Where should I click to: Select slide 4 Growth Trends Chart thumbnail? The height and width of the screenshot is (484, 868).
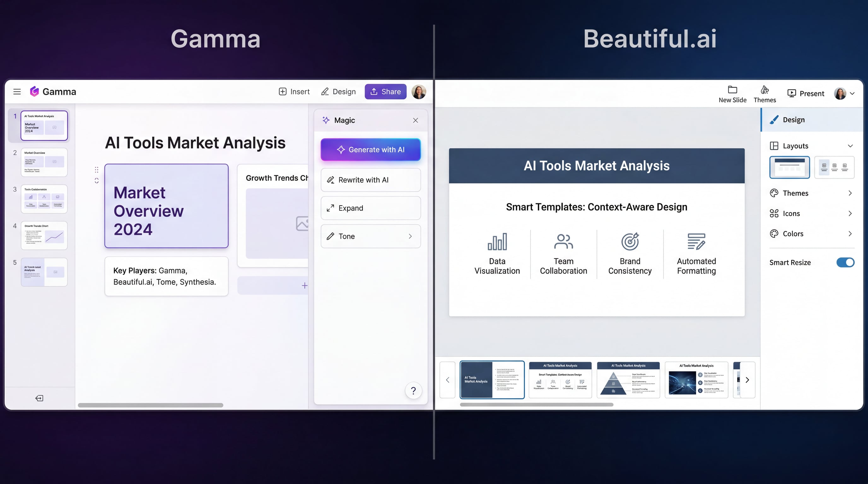pos(44,235)
